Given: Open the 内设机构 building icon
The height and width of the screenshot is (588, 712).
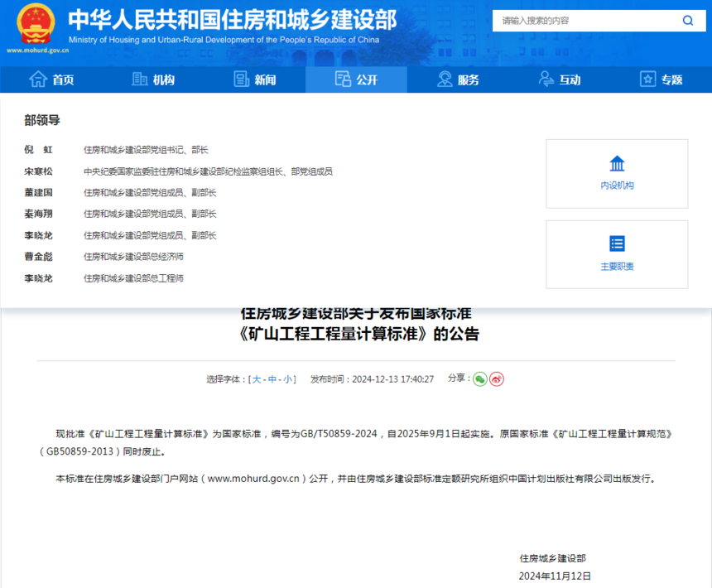Looking at the screenshot, I should click(x=617, y=163).
